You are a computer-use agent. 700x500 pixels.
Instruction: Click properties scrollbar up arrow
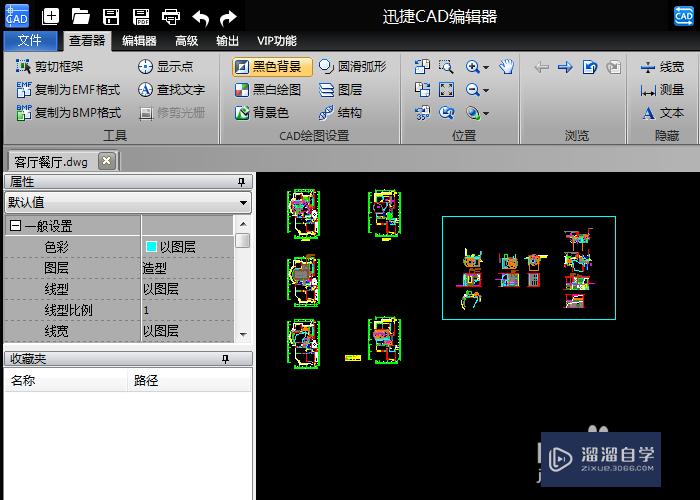coord(243,224)
